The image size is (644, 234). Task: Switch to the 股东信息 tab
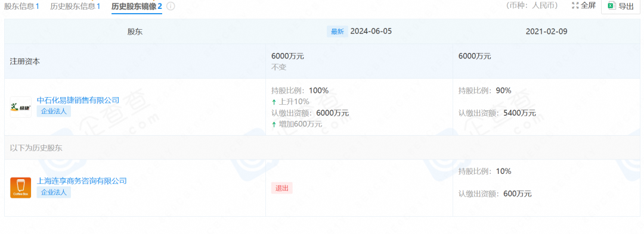click(22, 6)
